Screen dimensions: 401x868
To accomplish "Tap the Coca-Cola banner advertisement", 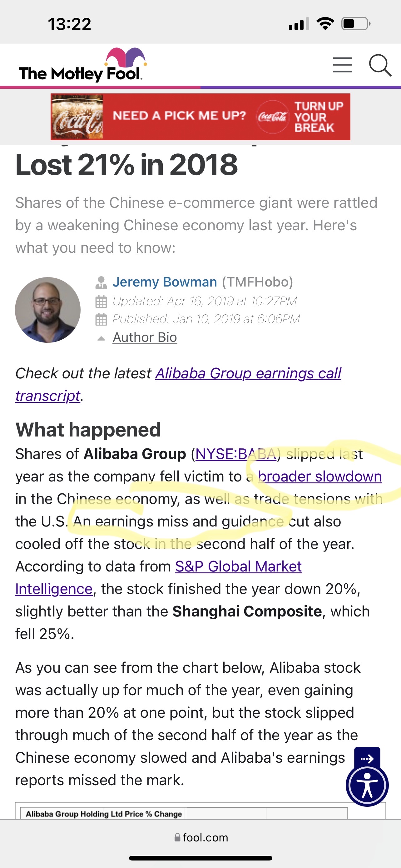I will [x=200, y=117].
